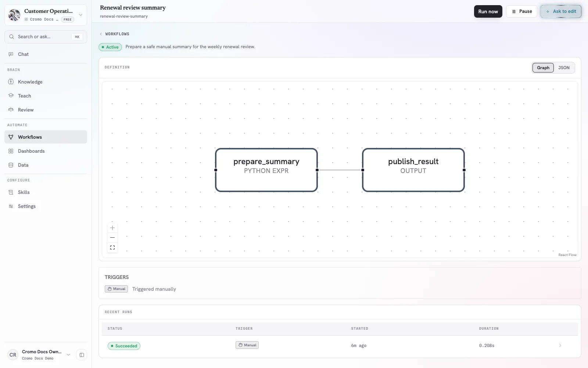
Task: Open the Review scales icon
Action: pos(11,110)
